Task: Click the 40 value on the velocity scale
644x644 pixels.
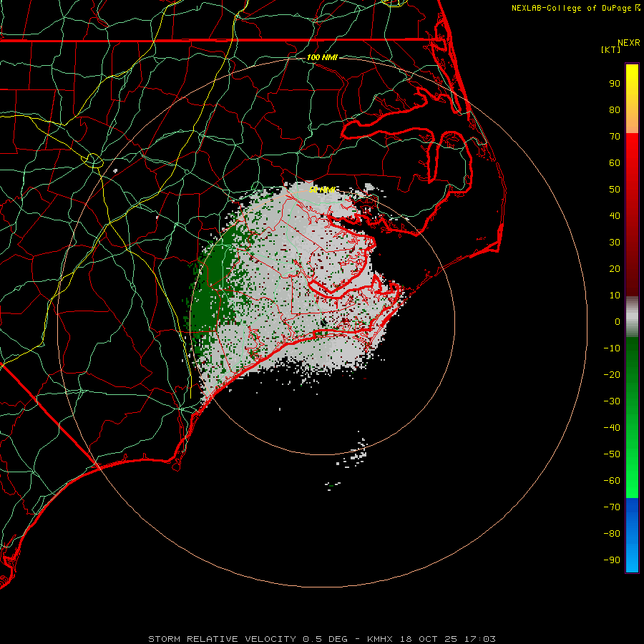Action: [x=615, y=216]
